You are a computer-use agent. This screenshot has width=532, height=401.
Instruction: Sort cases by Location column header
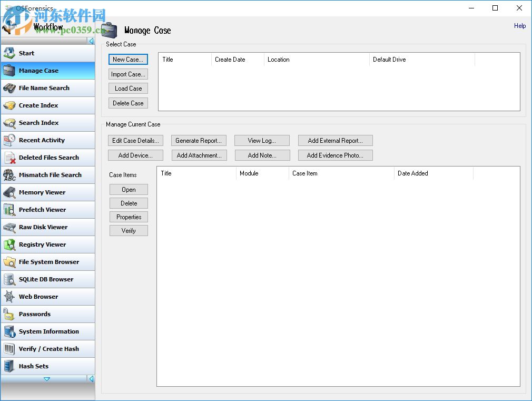point(317,60)
